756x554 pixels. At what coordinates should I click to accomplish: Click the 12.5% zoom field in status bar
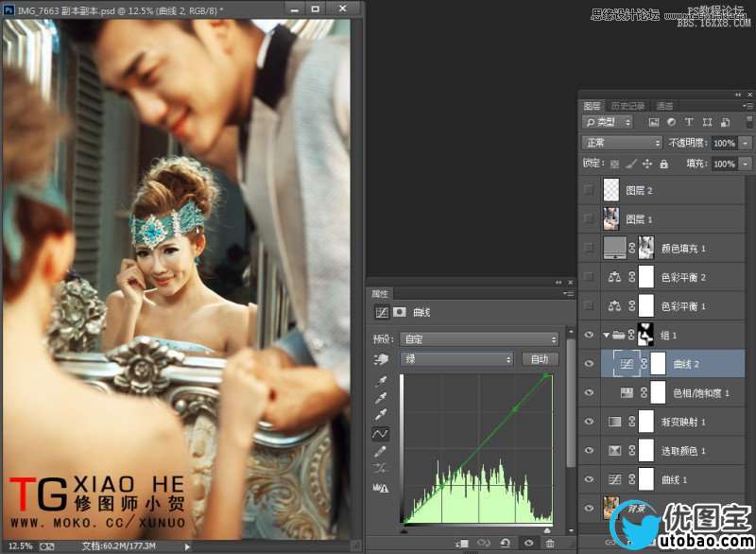pyautogui.click(x=20, y=546)
